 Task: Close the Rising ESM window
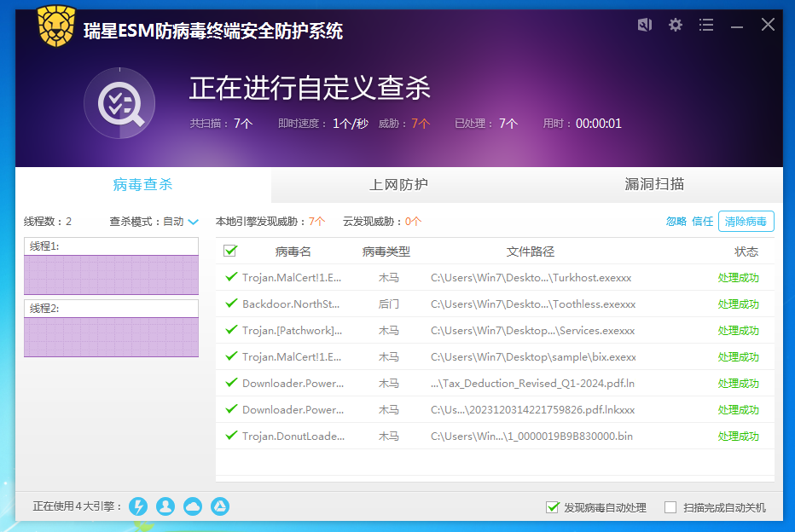click(768, 25)
